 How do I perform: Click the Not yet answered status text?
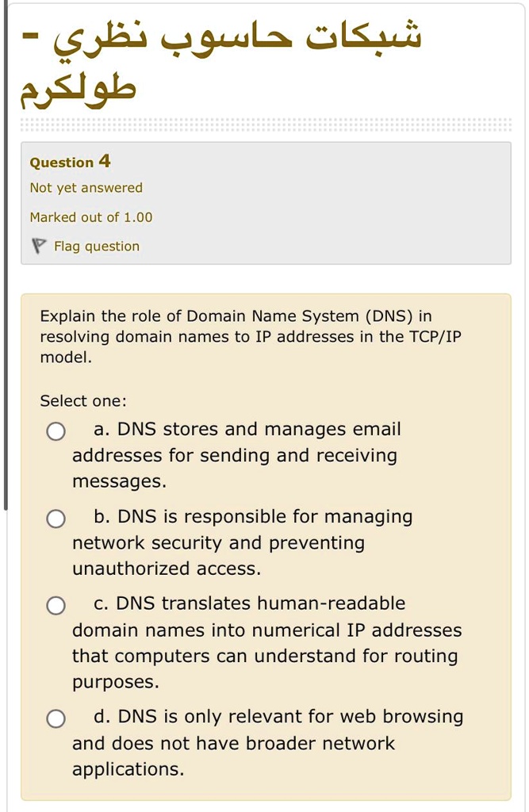[86, 187]
